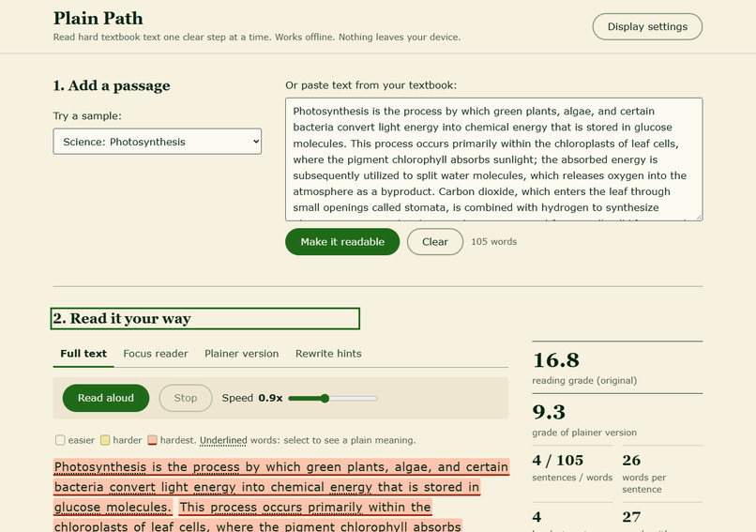Image resolution: width=756 pixels, height=532 pixels.
Task: Click the Stop reading button
Action: (186, 398)
